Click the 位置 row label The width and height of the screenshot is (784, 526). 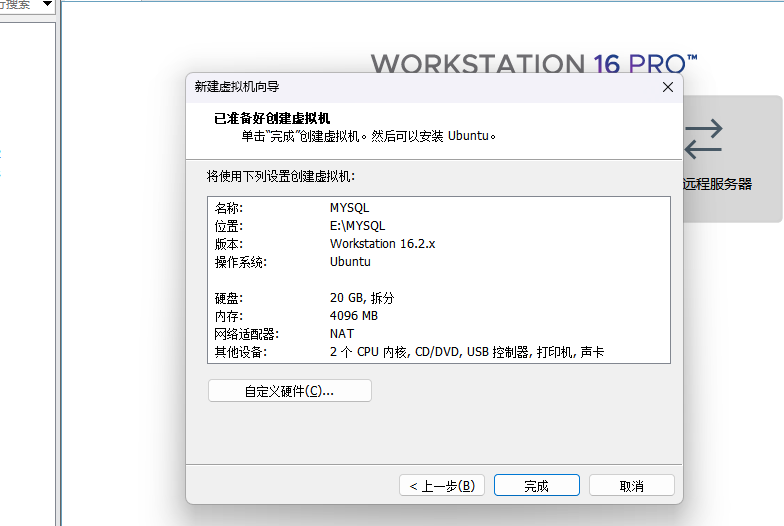click(x=228, y=226)
